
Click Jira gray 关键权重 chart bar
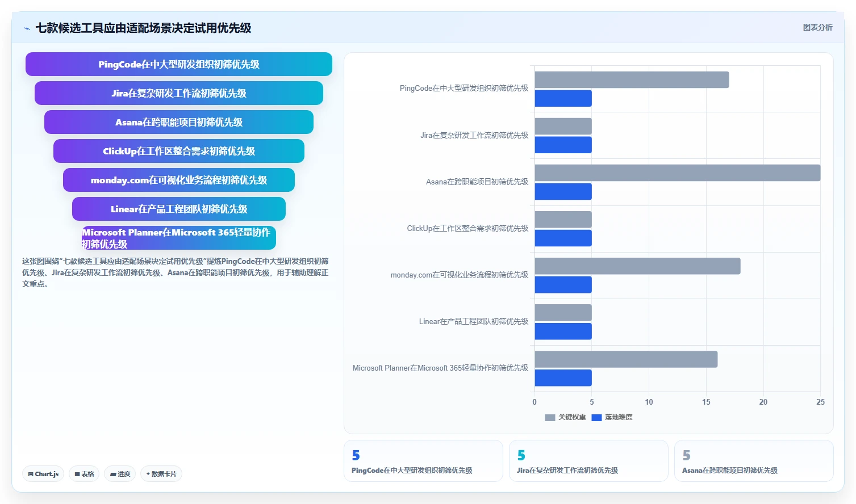pos(563,126)
